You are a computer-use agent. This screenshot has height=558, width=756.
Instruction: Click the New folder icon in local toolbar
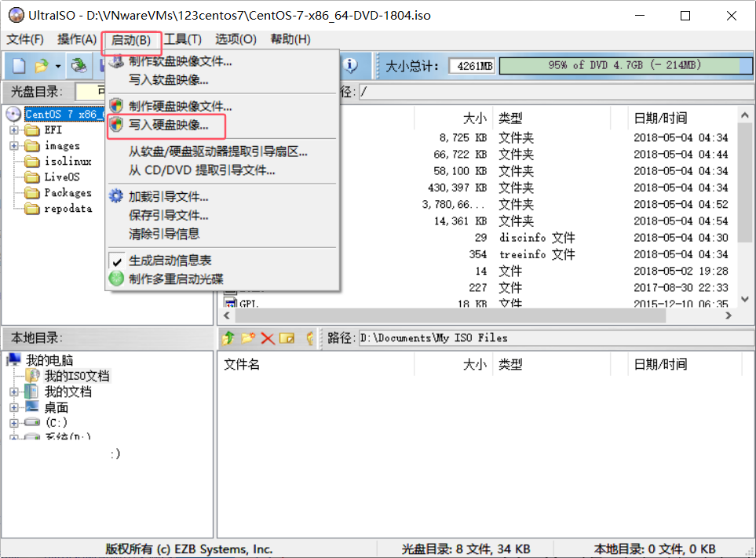point(248,337)
